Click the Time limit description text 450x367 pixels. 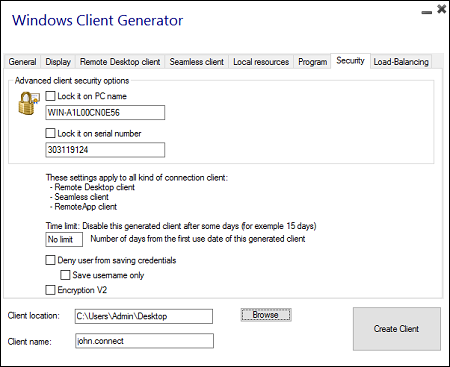pos(181,226)
